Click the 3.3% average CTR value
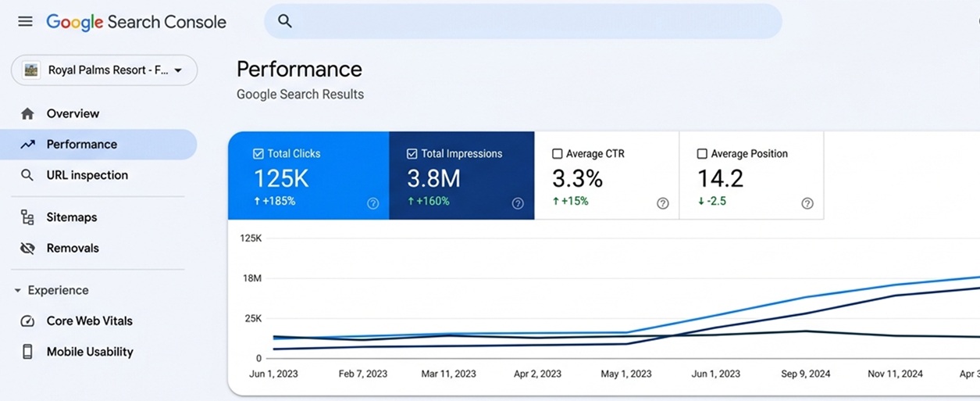 578,179
